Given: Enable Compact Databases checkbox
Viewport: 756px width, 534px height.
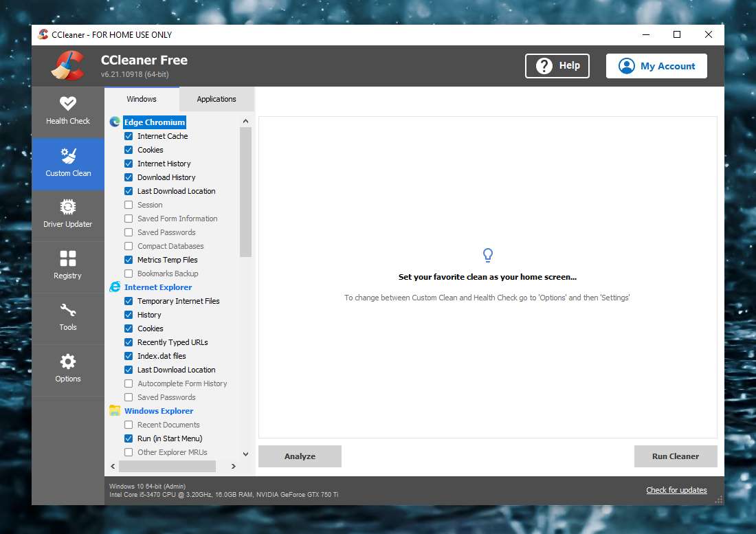Looking at the screenshot, I should 129,246.
